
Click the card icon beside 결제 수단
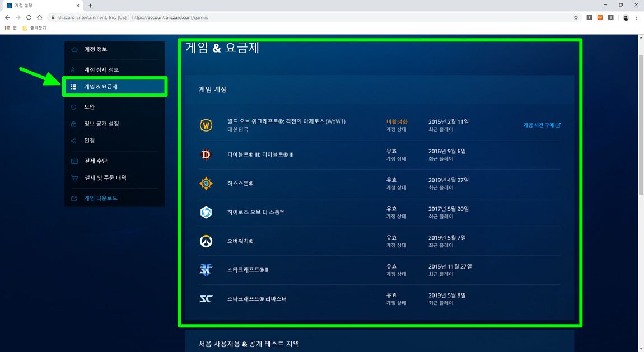click(x=74, y=161)
